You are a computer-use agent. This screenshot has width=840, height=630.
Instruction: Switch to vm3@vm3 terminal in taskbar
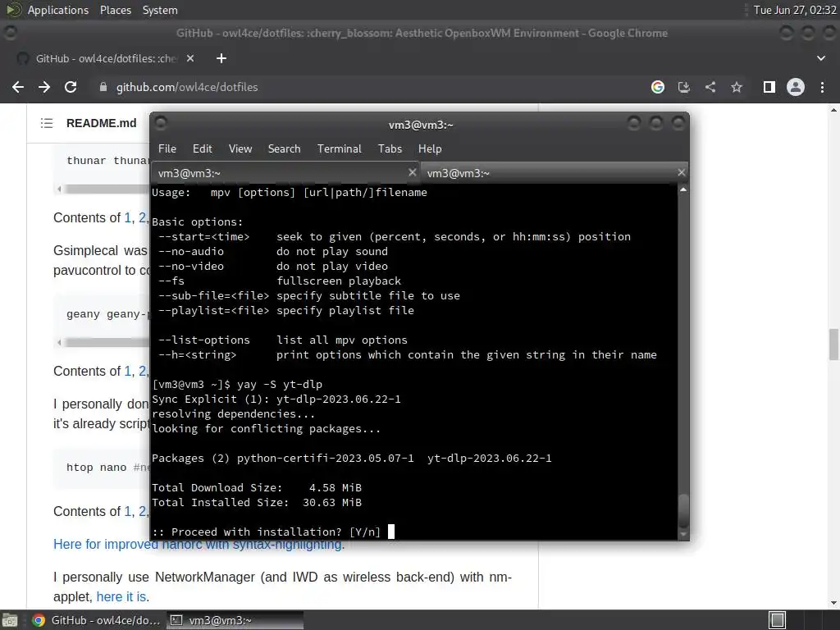point(235,620)
